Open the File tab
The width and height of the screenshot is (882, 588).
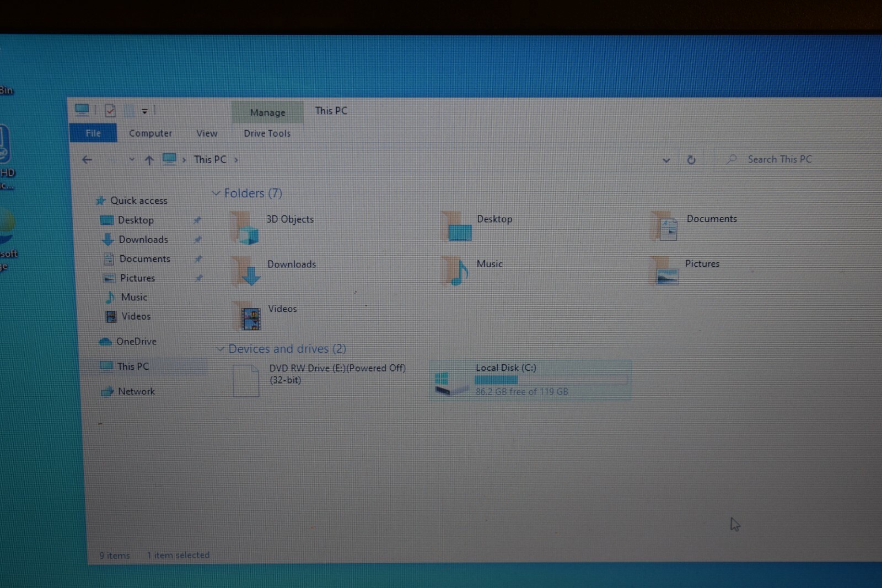(x=93, y=133)
